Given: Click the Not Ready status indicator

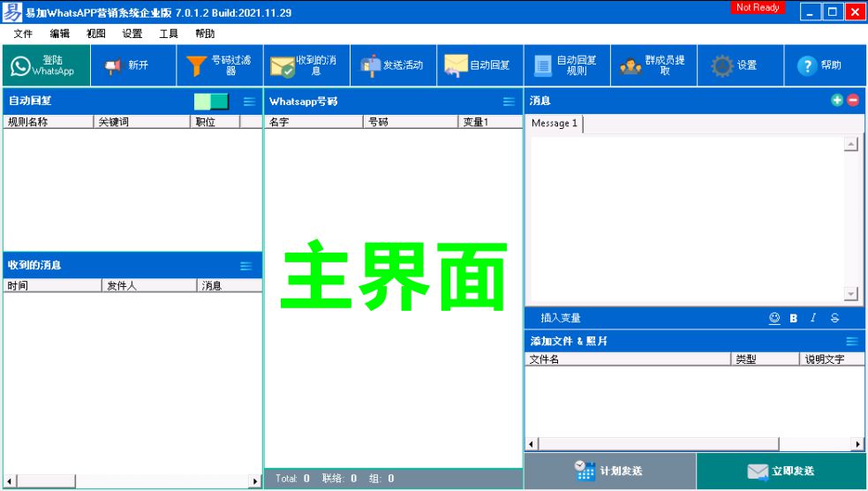Looking at the screenshot, I should pyautogui.click(x=758, y=7).
